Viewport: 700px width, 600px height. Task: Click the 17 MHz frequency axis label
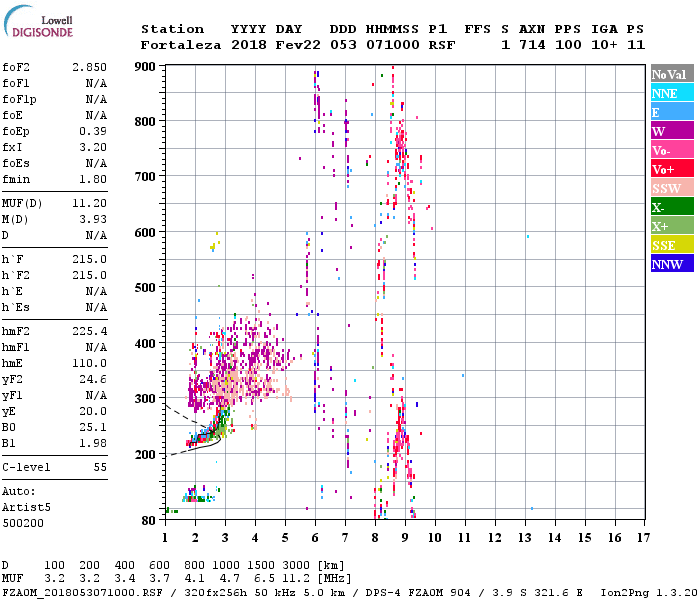click(x=643, y=538)
